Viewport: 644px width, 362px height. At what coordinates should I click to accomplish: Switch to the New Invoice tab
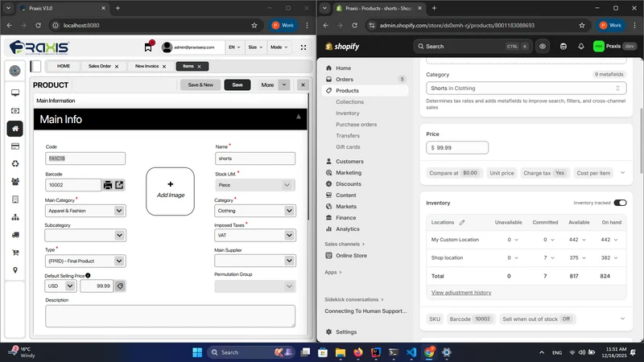(x=147, y=66)
